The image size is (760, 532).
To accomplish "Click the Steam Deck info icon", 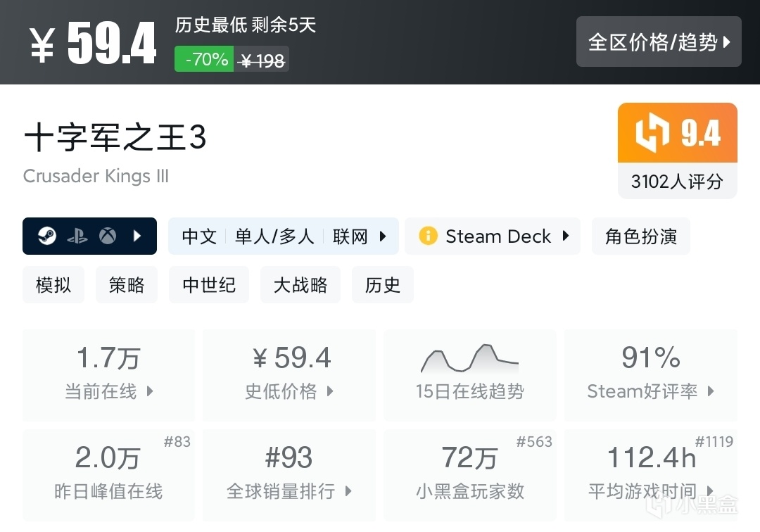I will tap(427, 236).
